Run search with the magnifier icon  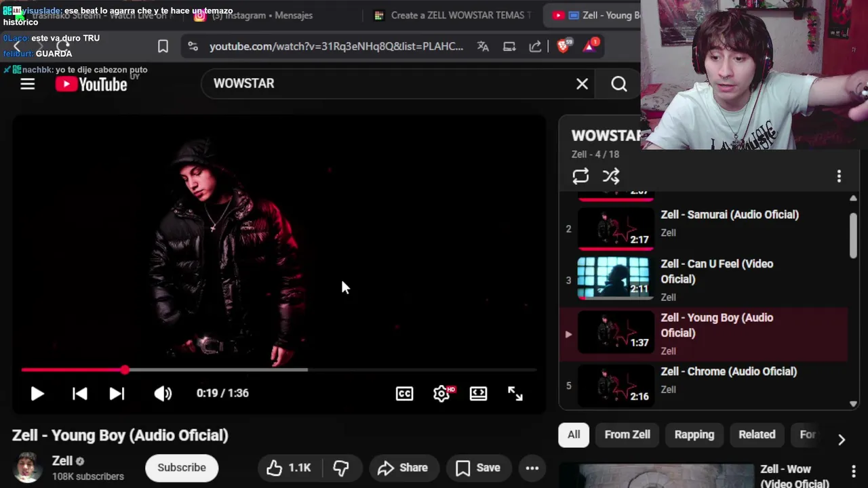pyautogui.click(x=618, y=84)
